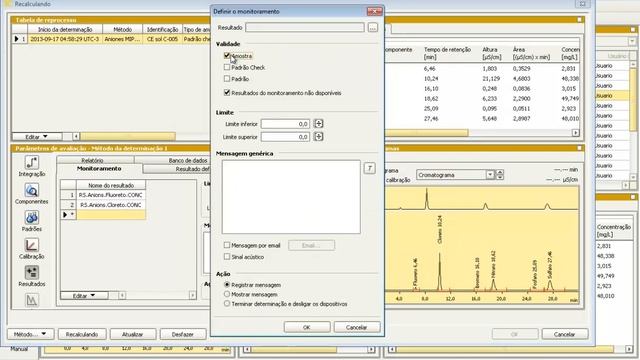The image size is (640, 360).
Task: Click scroll right arrow in monitoring table
Action: (x=193, y=296)
